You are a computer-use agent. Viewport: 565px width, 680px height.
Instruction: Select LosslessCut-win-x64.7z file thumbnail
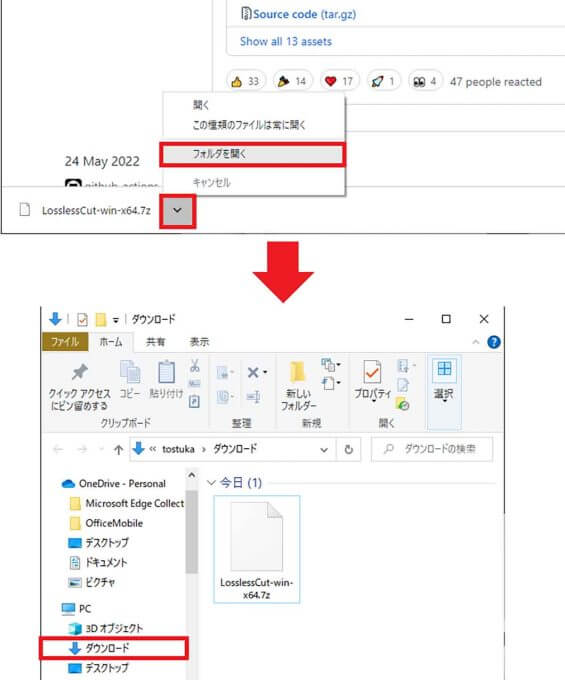point(257,549)
